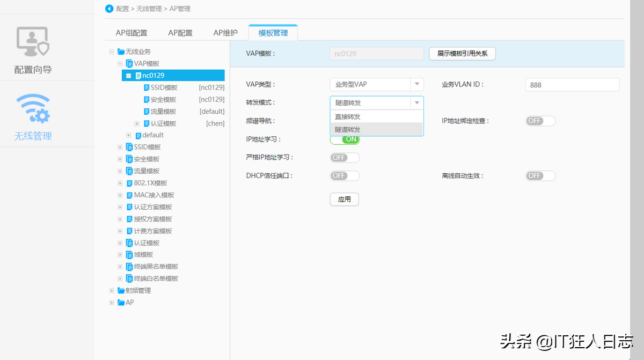Image resolution: width=644 pixels, height=360 pixels.
Task: Click the 流量模板 [default] child icon
Action: coord(147,112)
